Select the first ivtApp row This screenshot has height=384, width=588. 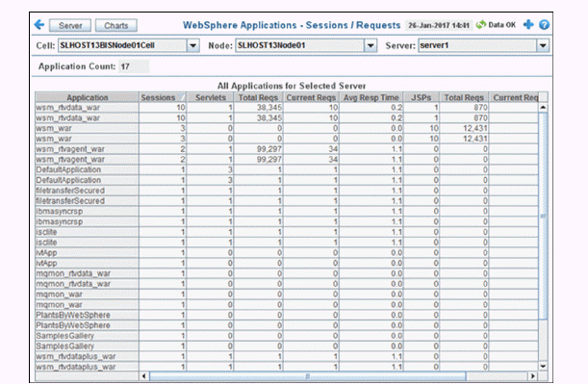(287, 253)
